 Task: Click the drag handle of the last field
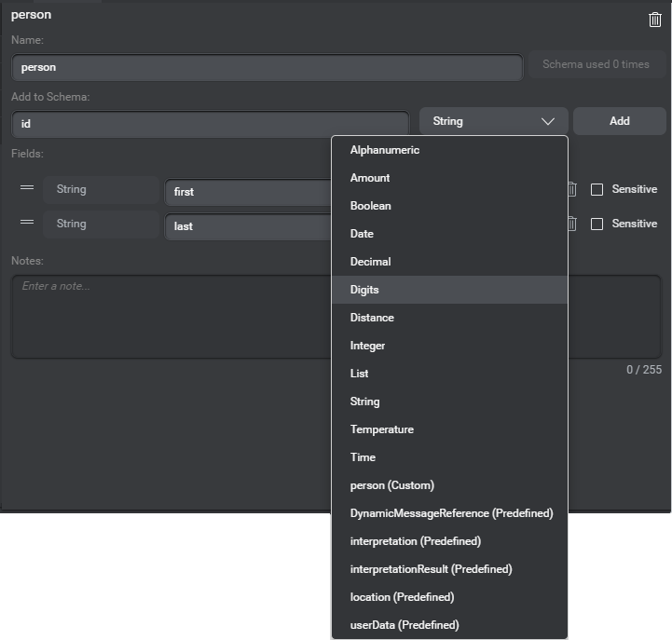pos(27,223)
